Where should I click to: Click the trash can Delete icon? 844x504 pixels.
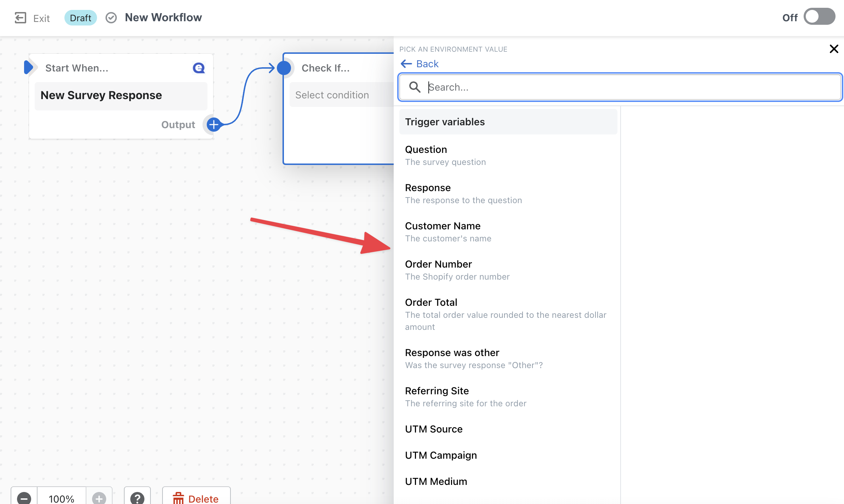click(178, 498)
